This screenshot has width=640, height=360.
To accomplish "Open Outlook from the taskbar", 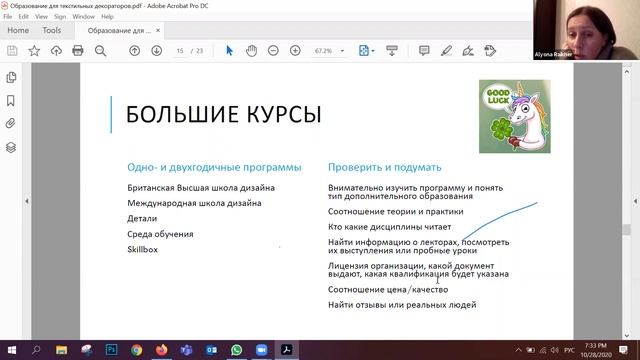I will [211, 350].
